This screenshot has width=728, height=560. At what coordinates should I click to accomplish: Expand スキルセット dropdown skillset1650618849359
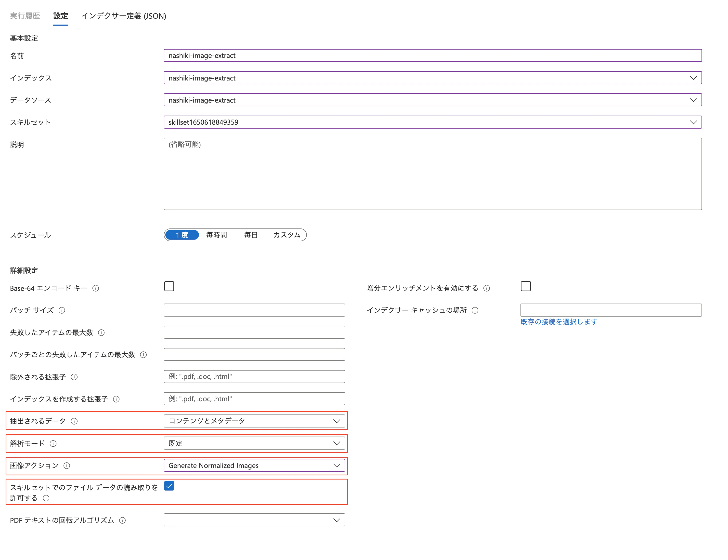[432, 122]
